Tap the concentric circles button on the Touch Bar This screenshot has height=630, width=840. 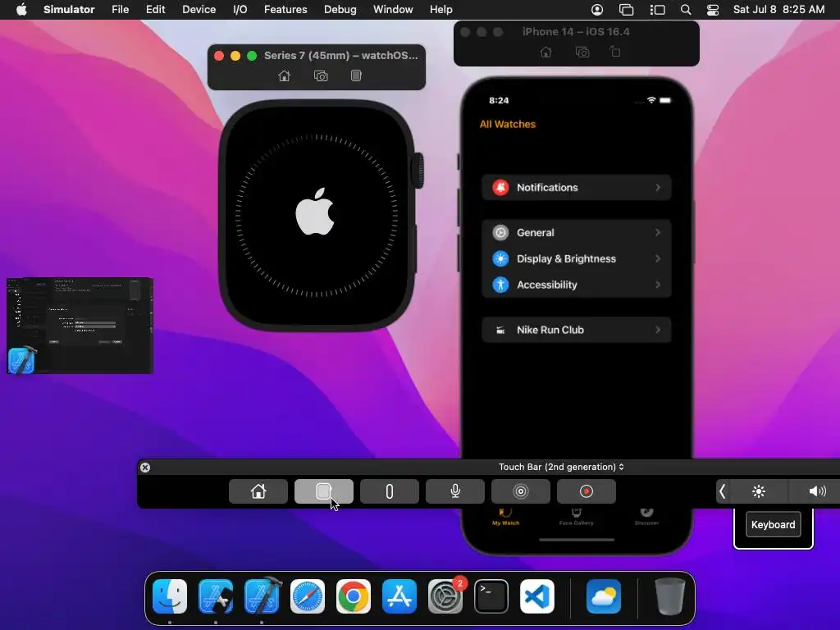(x=521, y=491)
